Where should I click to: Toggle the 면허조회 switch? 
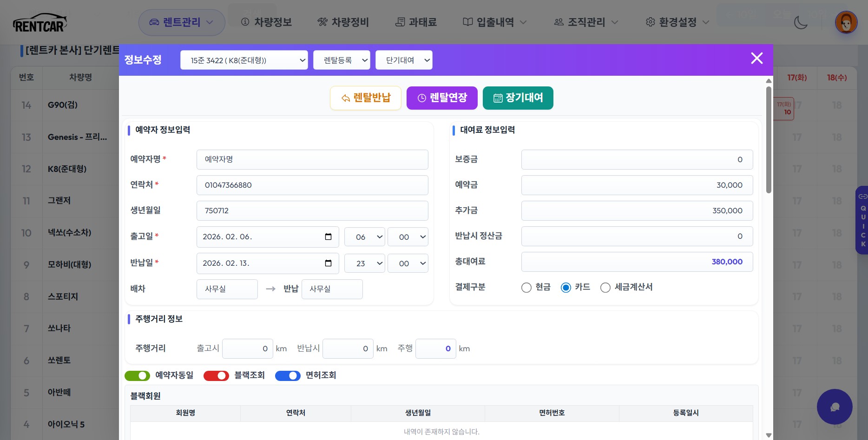288,375
